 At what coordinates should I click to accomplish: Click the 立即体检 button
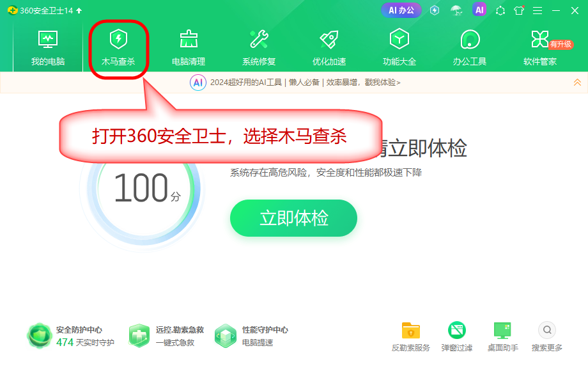tap(293, 218)
